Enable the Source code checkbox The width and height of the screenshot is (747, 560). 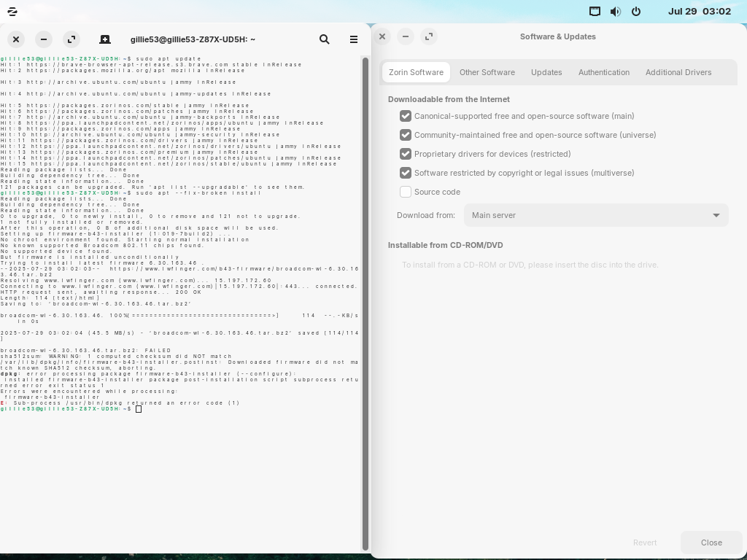click(406, 192)
